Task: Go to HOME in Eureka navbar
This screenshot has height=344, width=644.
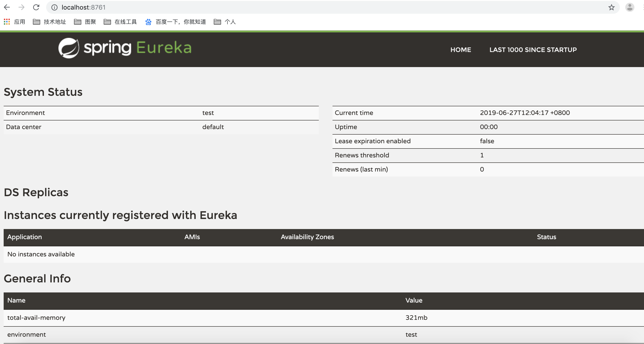Action: tap(460, 50)
